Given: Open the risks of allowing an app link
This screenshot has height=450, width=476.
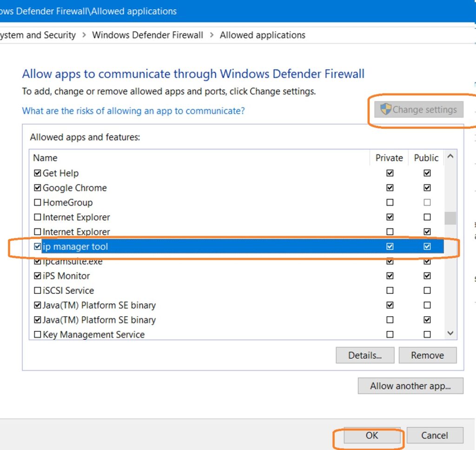Looking at the screenshot, I should point(133,111).
